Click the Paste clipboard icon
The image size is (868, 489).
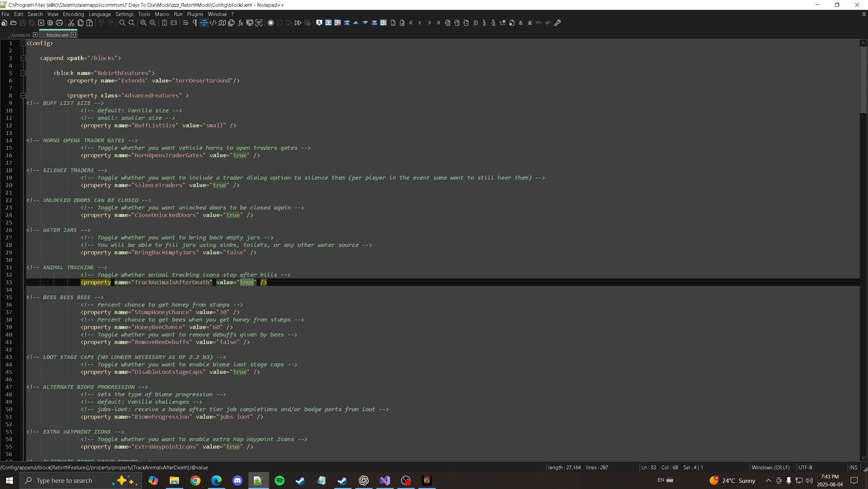90,23
